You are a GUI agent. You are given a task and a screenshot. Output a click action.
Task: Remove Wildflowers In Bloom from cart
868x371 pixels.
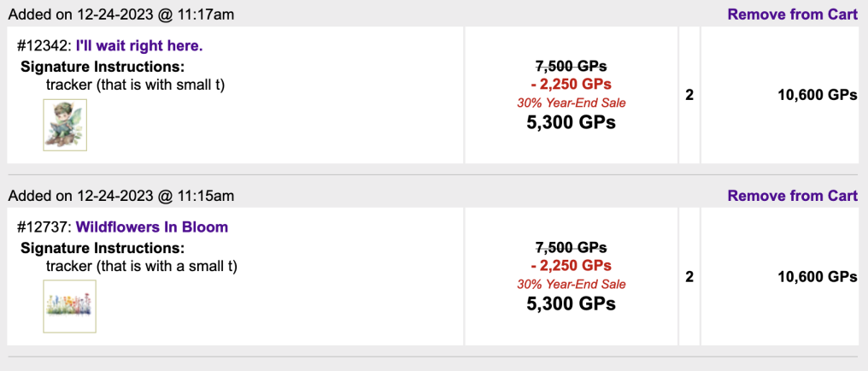793,196
